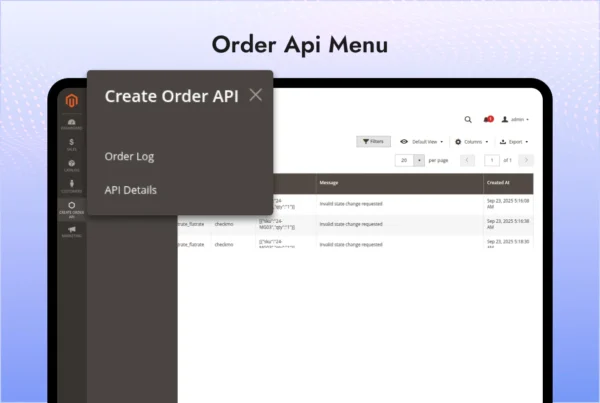Go to the next page arrow

point(526,160)
